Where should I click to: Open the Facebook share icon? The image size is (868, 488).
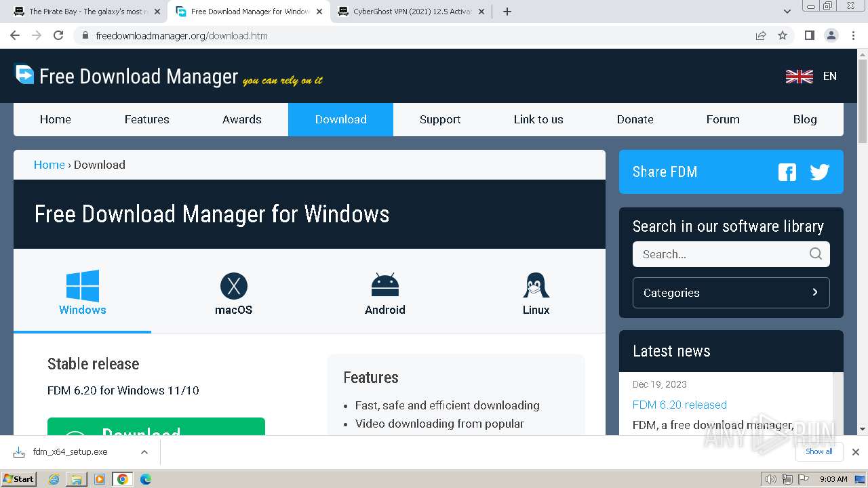click(x=787, y=172)
